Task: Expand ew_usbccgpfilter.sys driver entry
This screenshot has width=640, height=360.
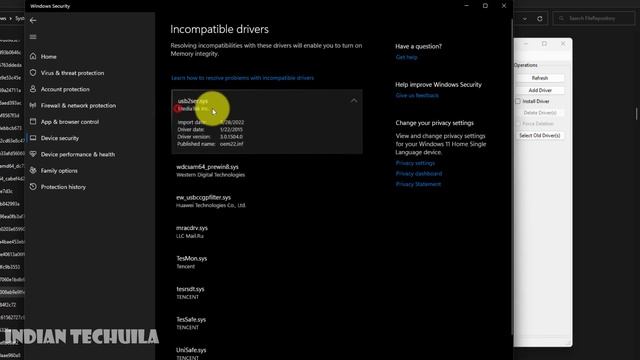Action: (267, 201)
